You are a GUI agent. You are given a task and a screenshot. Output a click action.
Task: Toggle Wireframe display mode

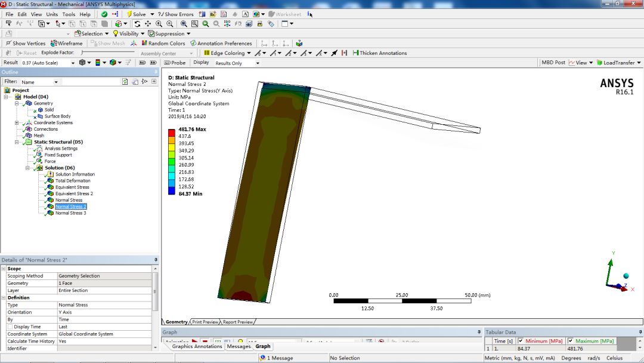click(67, 43)
